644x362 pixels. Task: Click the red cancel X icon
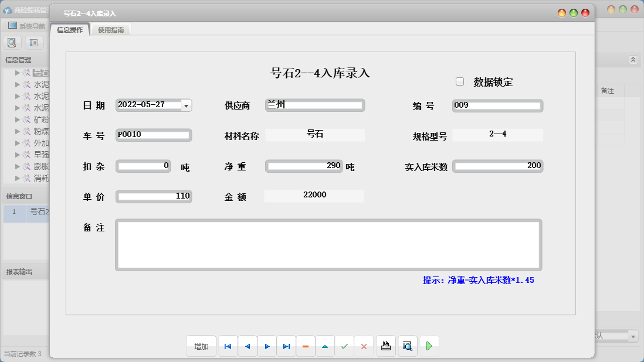(364, 346)
